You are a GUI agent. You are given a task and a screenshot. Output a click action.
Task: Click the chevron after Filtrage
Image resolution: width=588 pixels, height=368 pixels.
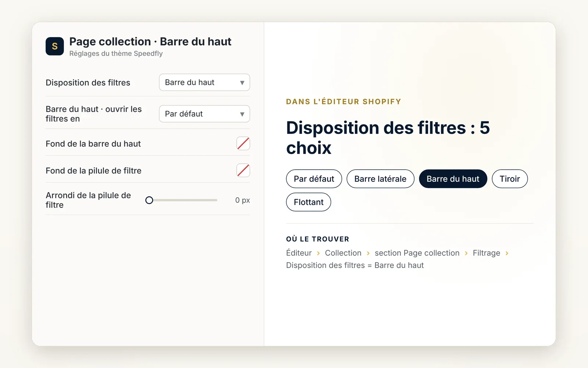(507, 253)
